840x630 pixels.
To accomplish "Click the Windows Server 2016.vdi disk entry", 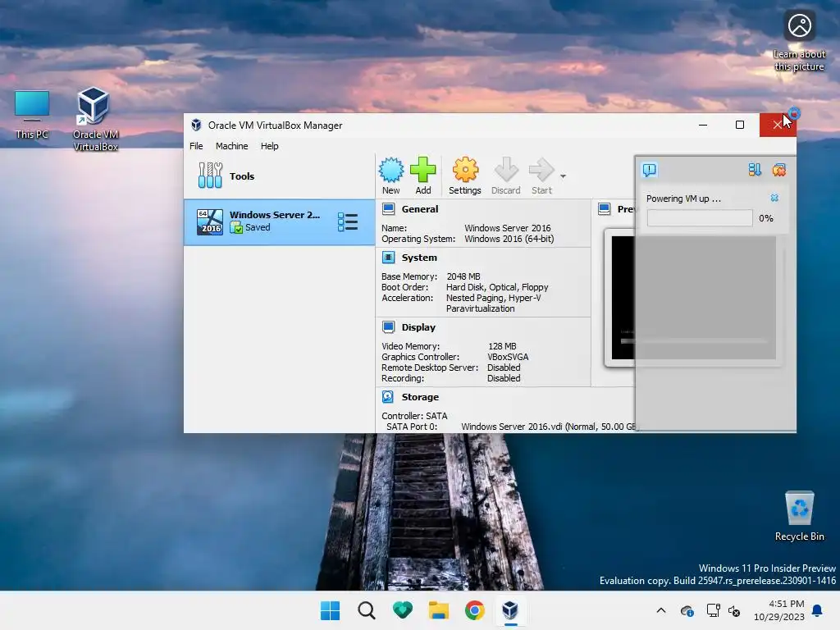I will pyautogui.click(x=549, y=427).
